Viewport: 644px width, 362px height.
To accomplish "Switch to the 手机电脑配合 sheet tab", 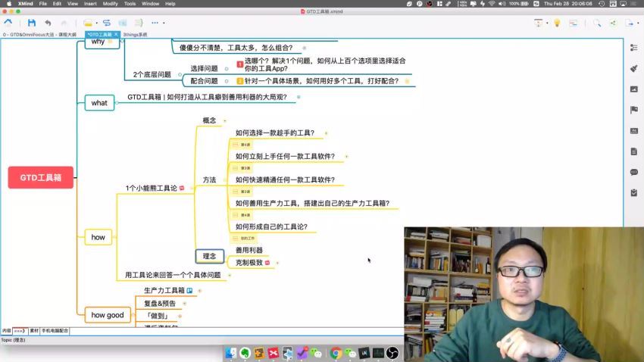I will click(x=55, y=331).
